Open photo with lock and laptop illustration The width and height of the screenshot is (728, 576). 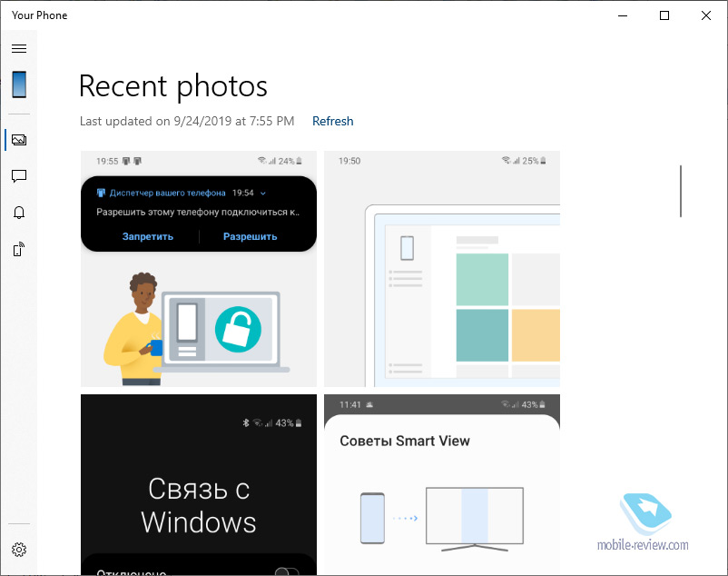[199, 269]
